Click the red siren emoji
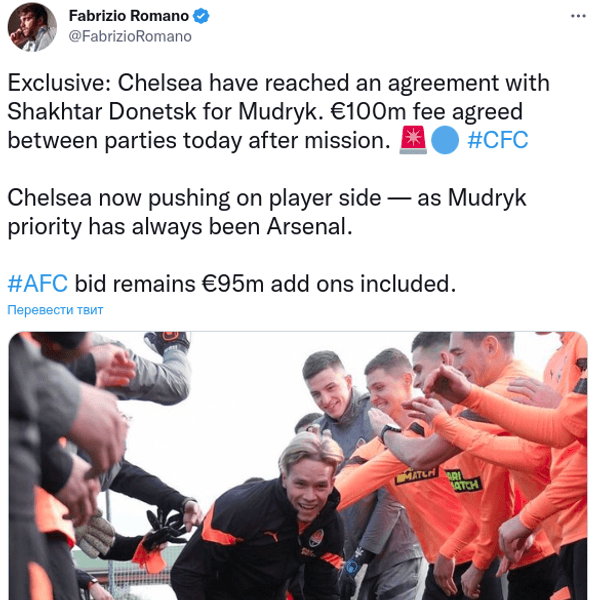The image size is (598, 600). tap(413, 140)
